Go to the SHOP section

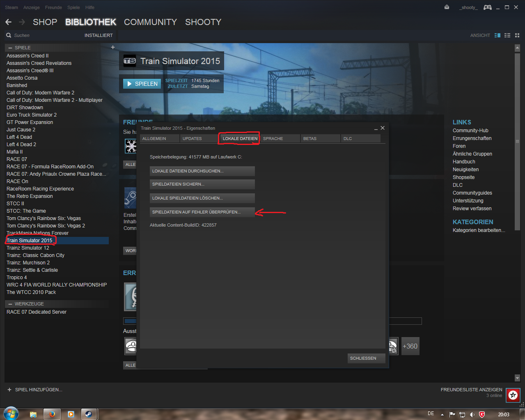(x=45, y=22)
